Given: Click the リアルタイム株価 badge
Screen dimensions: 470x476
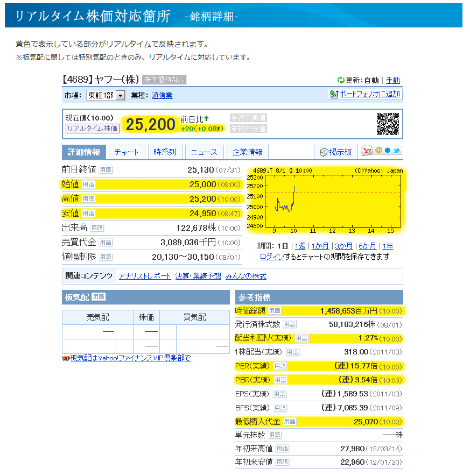Looking at the screenshot, I should point(93,129).
